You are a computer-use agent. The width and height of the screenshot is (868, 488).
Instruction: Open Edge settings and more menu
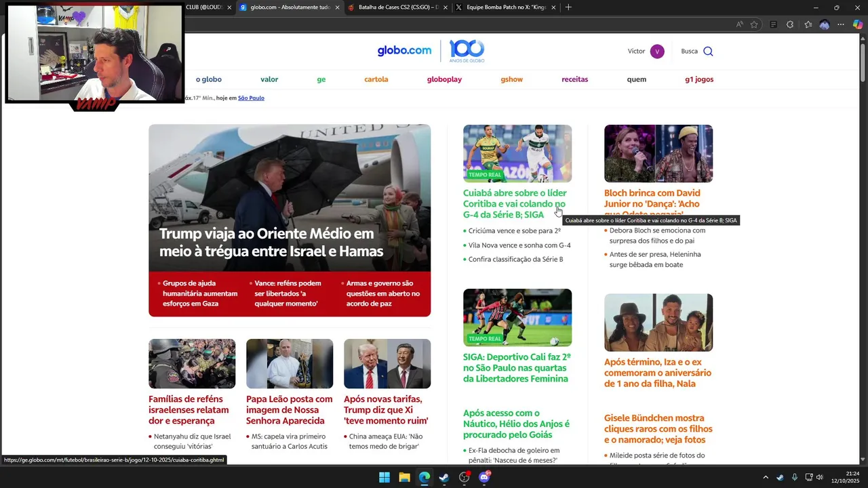point(841,24)
